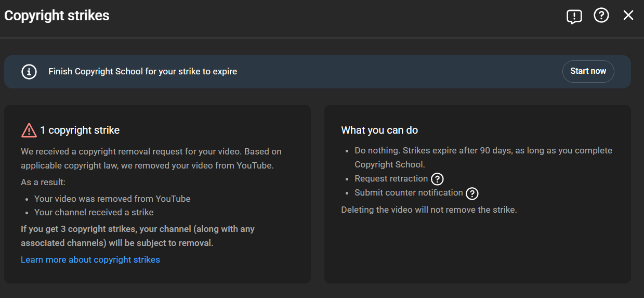Close the Copyright strikes dialog
This screenshot has width=644, height=298.
pyautogui.click(x=628, y=16)
